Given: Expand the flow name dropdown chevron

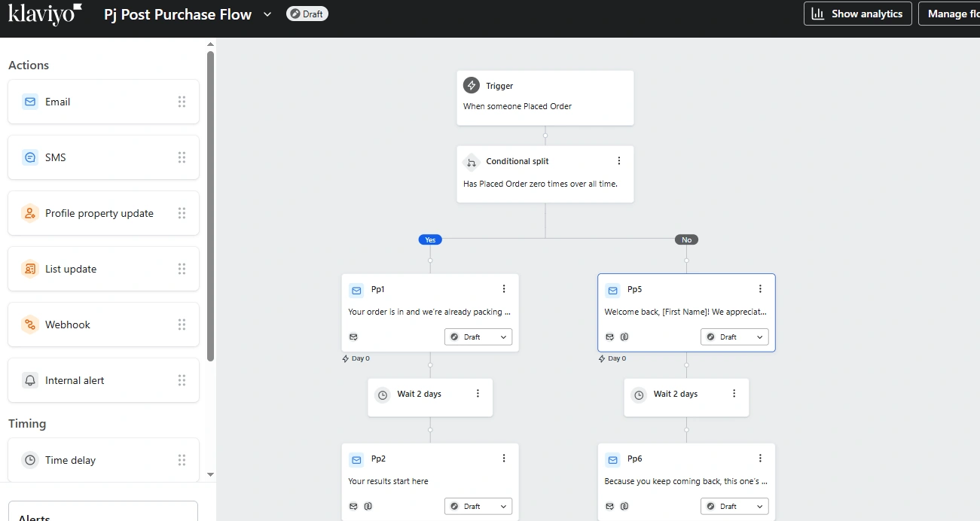Looking at the screenshot, I should tap(267, 14).
